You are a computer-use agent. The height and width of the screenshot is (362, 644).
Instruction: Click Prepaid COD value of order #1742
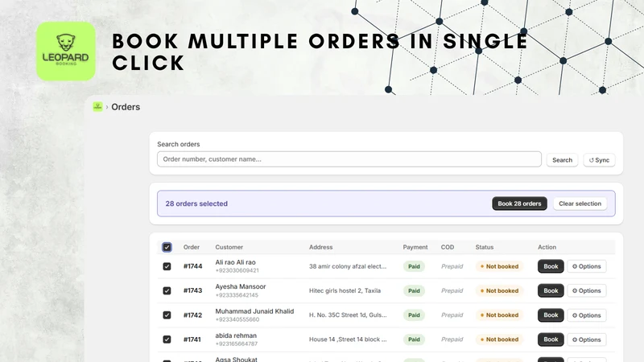452,315
